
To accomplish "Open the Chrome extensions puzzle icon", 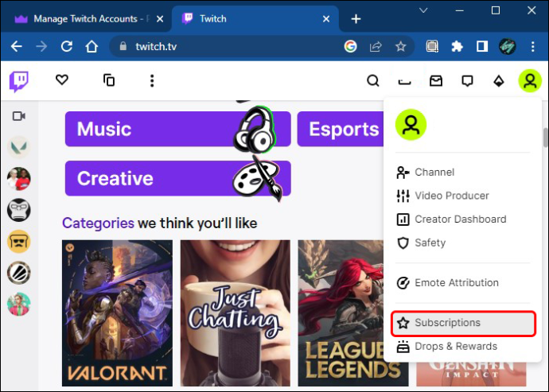I will coord(457,46).
